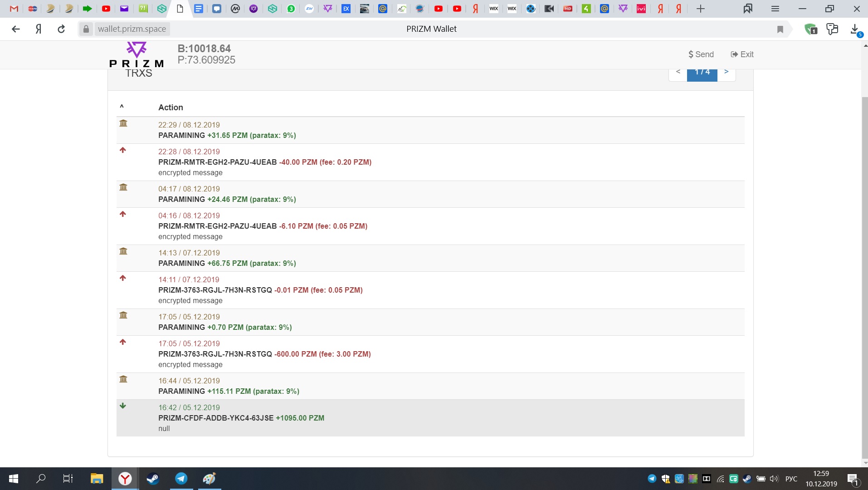Click the Exit link in wallet header
The image size is (868, 490).
(x=742, y=54)
